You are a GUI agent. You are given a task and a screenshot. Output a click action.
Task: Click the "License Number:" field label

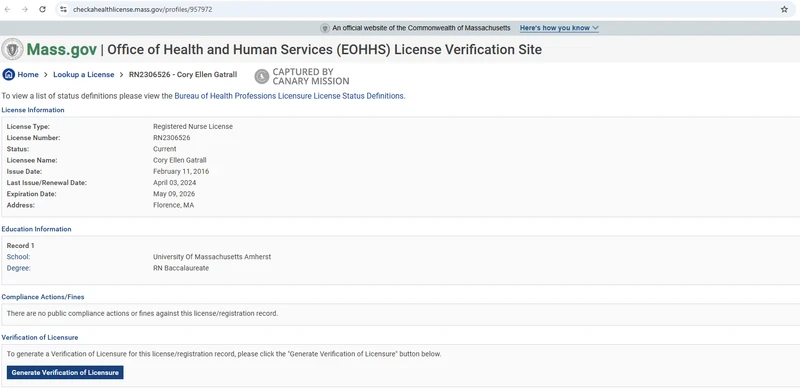[x=33, y=138]
